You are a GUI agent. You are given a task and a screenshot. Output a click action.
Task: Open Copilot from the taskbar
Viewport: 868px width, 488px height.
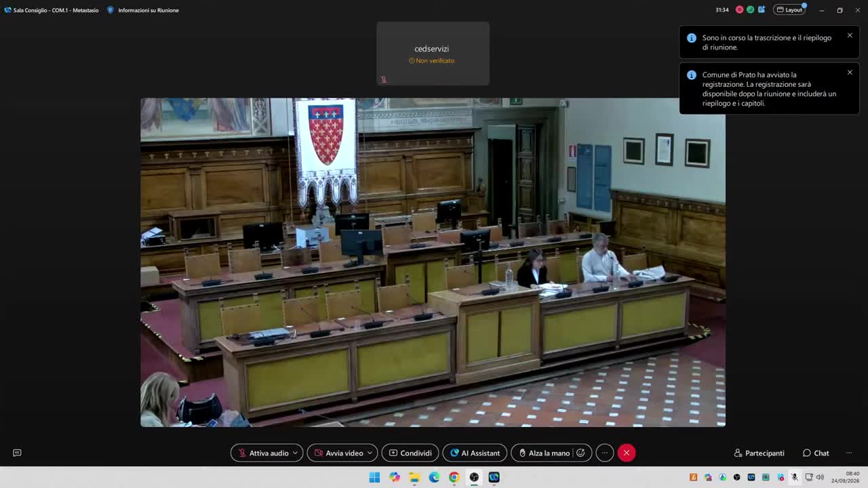tap(395, 477)
